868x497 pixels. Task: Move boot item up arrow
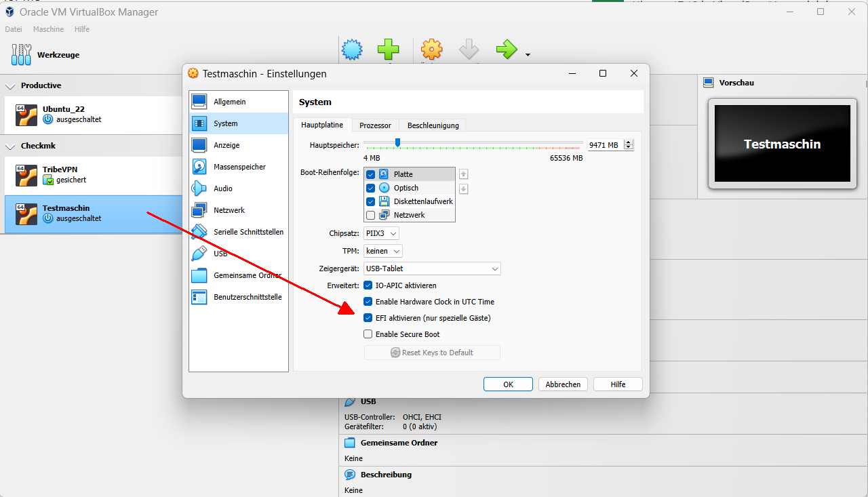tap(464, 174)
